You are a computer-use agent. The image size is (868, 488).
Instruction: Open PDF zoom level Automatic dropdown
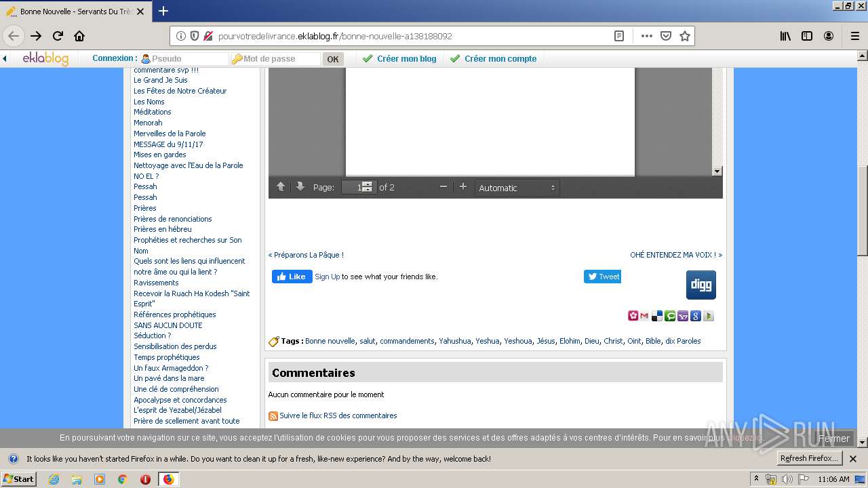pos(517,188)
